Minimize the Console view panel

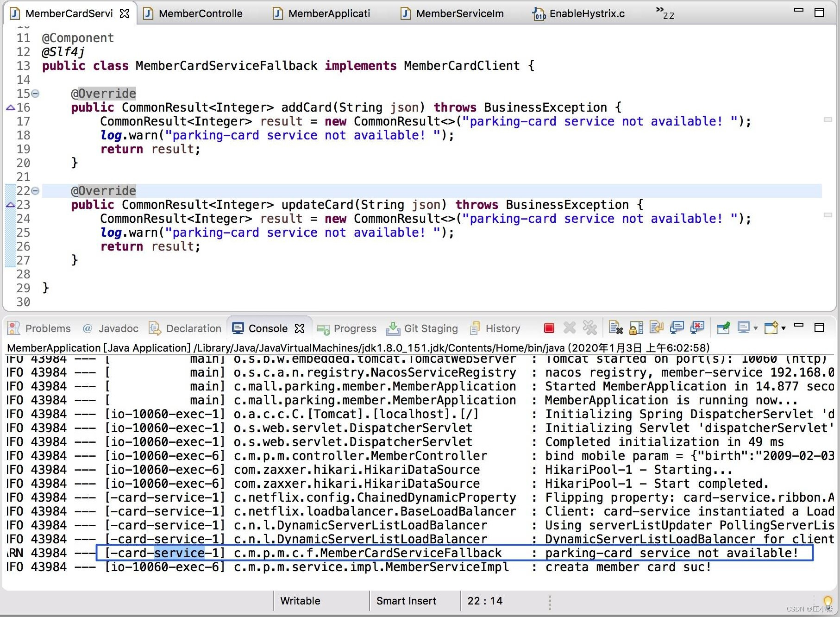(799, 326)
